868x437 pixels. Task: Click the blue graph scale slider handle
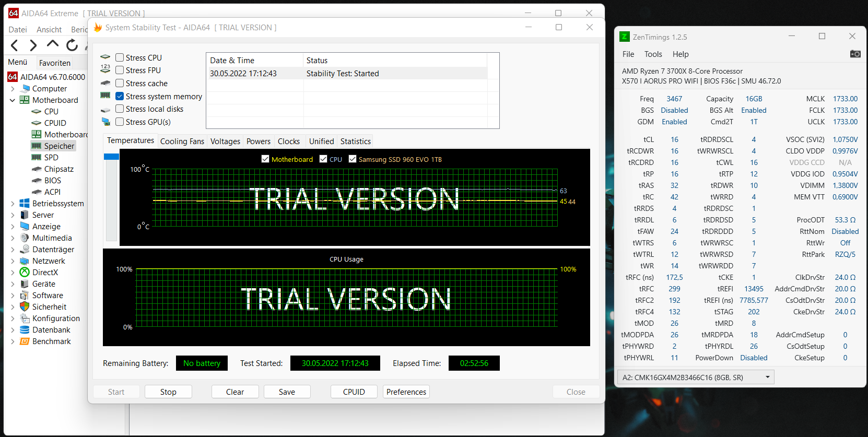coord(111,157)
